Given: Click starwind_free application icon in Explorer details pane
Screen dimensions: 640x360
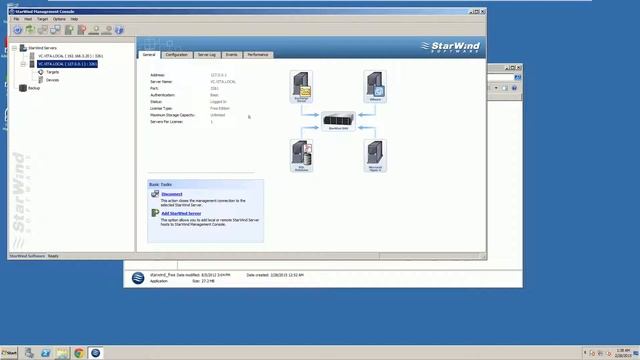Looking at the screenshot, I should [138, 278].
